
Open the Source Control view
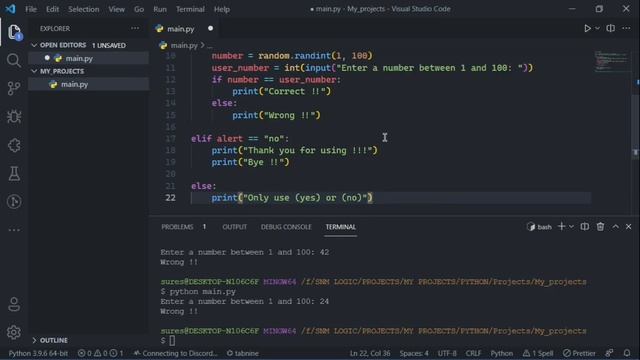14,88
